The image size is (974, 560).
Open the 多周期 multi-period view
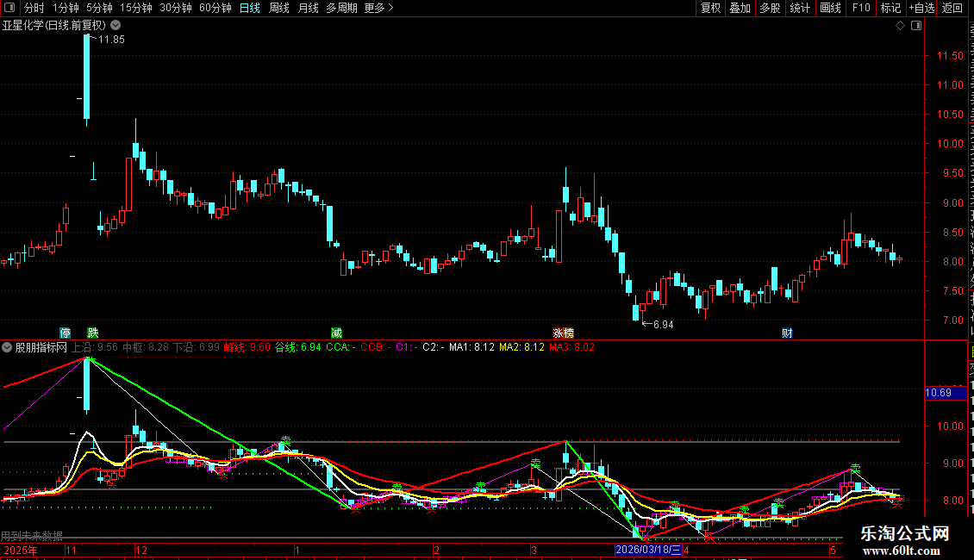click(x=341, y=8)
